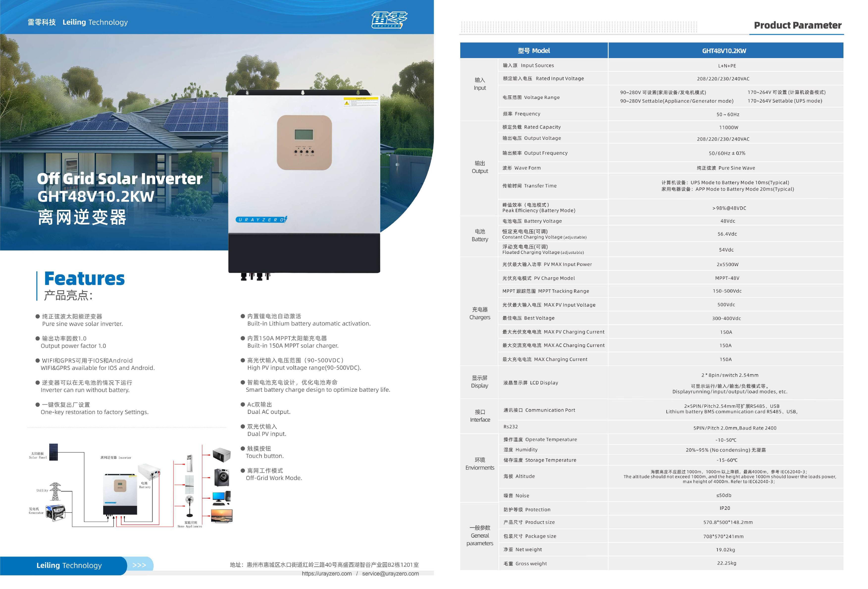The width and height of the screenshot is (868, 589).
Task: Click the battery icon in wiring diagram
Action: click(x=149, y=471)
